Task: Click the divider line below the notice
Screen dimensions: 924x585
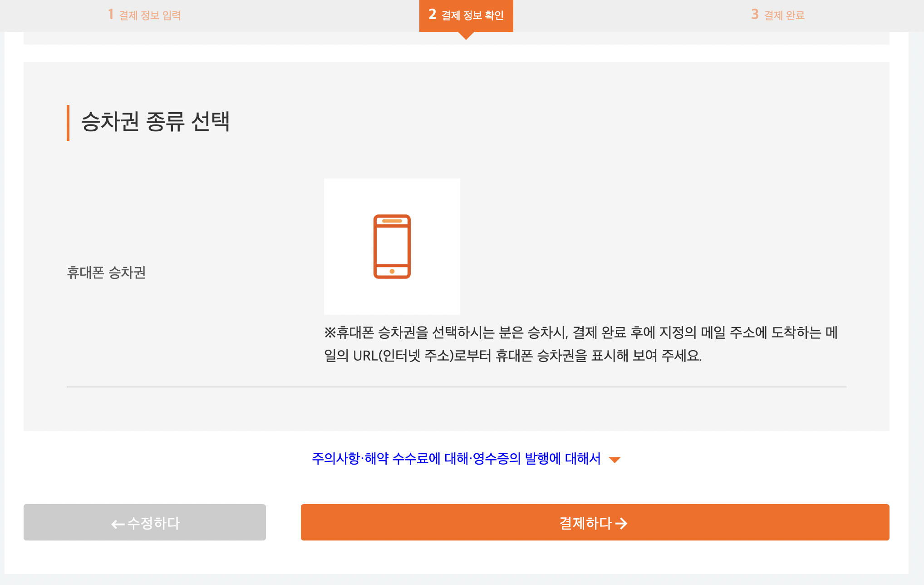Action: click(456, 387)
